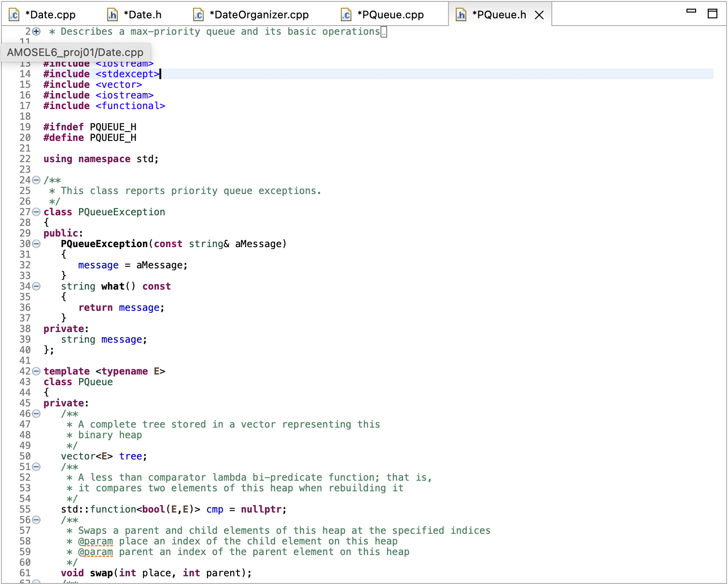Click '#define PQUEUE_H' text

point(90,138)
